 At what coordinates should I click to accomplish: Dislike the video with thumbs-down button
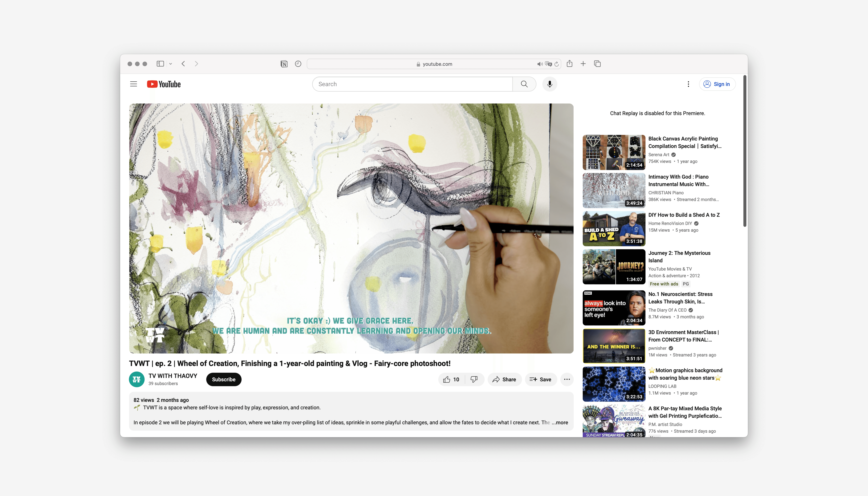click(x=474, y=379)
